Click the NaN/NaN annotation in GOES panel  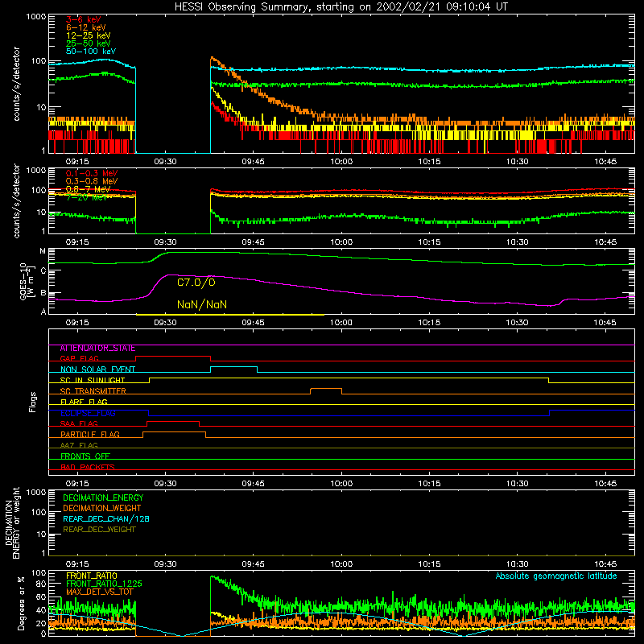(x=202, y=304)
